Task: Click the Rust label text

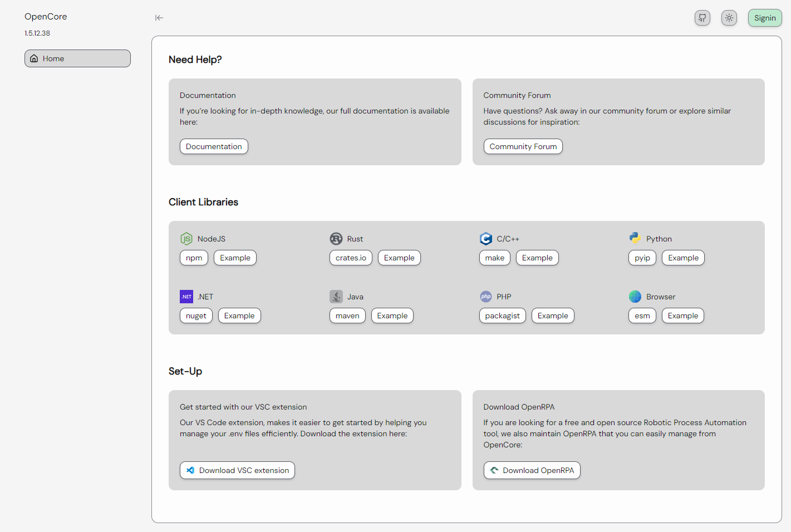Action: point(355,239)
